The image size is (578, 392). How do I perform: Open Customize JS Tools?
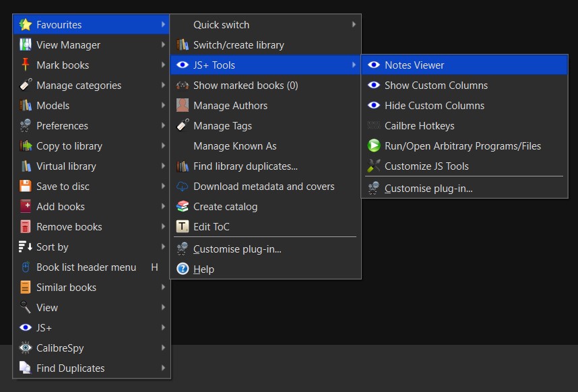[426, 166]
